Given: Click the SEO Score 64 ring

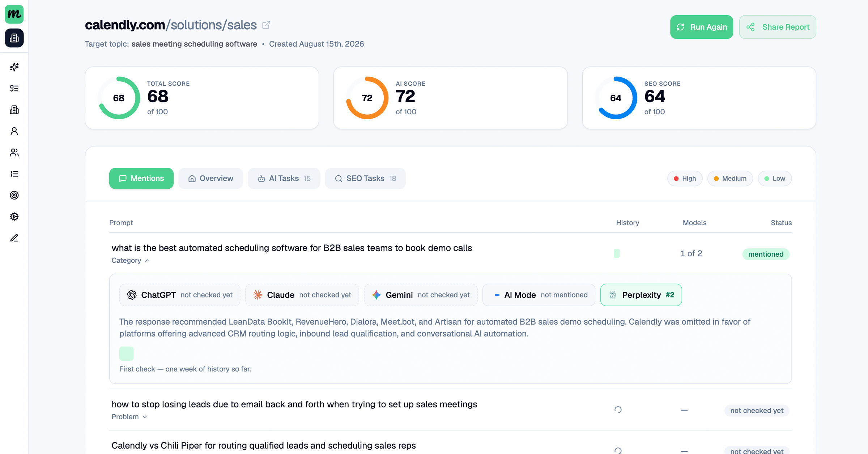Looking at the screenshot, I should click(x=616, y=98).
